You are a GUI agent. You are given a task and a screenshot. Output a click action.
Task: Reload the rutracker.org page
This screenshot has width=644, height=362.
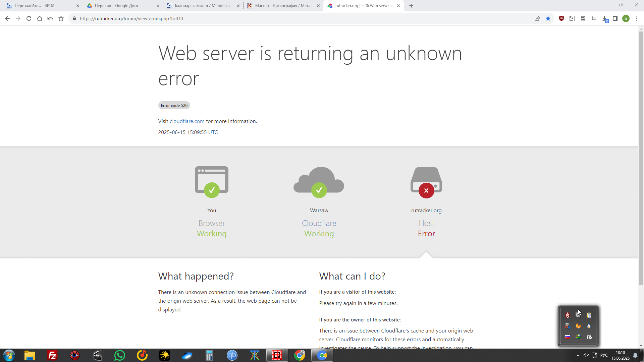29,18
